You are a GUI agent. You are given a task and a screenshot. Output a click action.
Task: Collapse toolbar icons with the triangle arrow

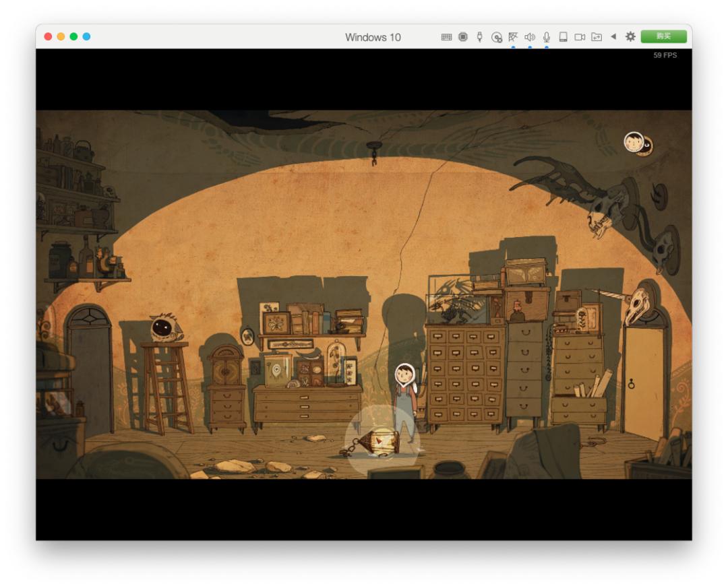[x=613, y=37]
